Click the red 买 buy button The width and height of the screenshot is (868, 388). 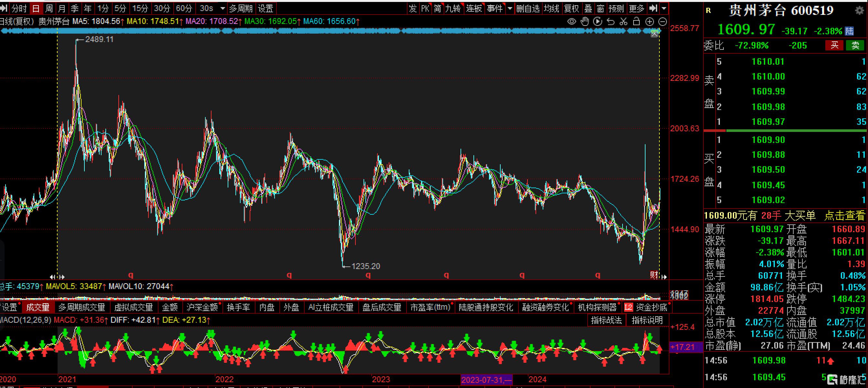pyautogui.click(x=834, y=45)
